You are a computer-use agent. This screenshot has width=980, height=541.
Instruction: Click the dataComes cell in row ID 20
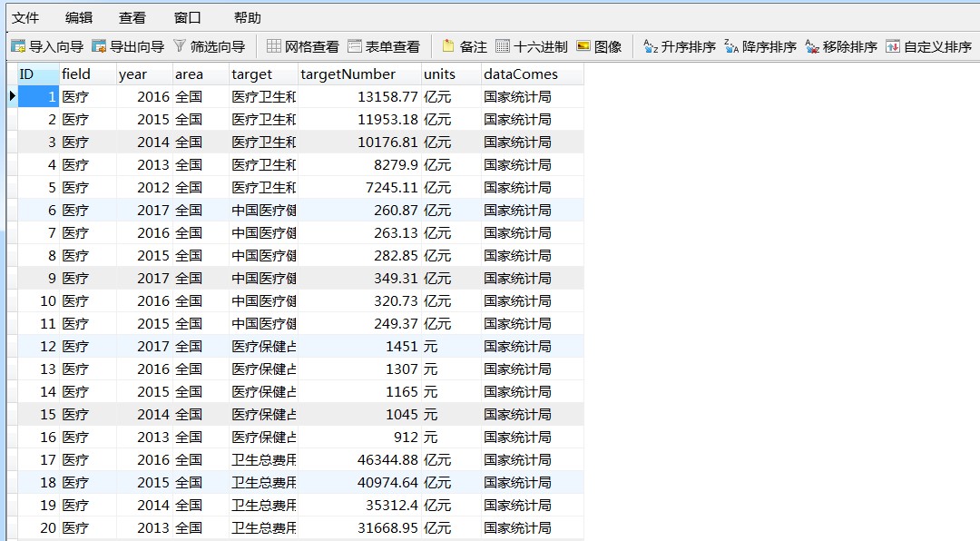[x=532, y=527]
